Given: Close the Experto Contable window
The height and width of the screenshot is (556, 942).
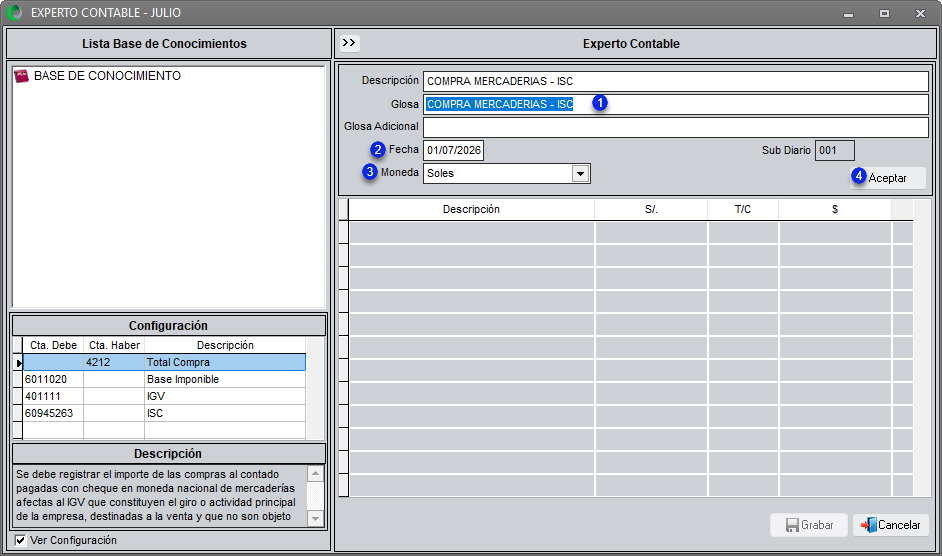Looking at the screenshot, I should pos(920,13).
